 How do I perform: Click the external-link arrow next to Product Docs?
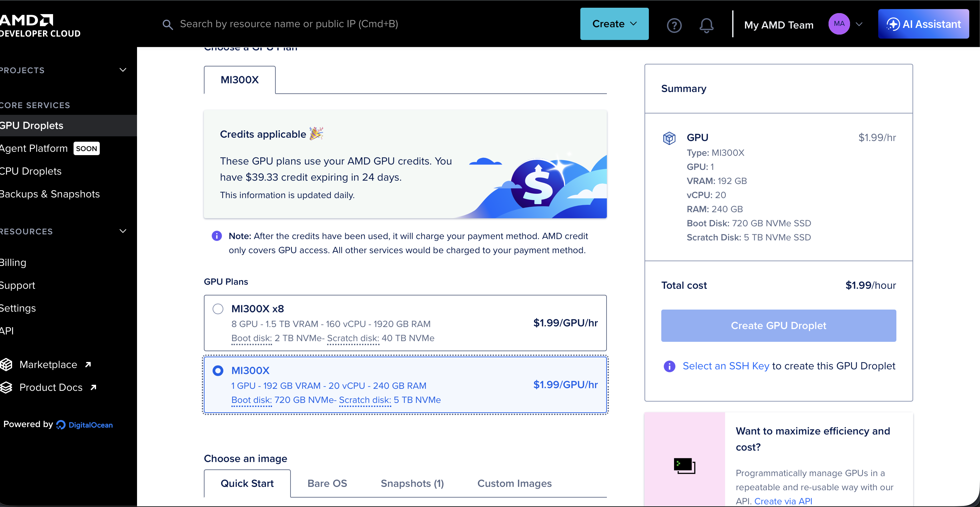point(94,387)
